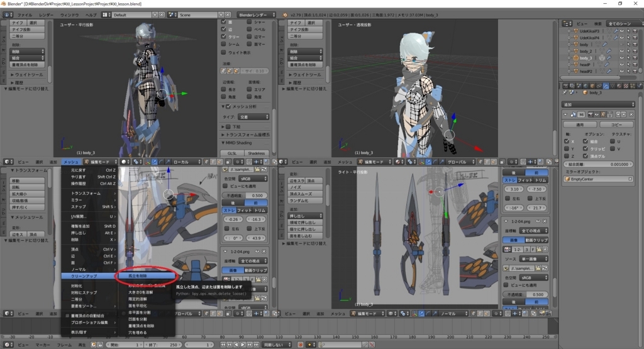Click the remove keying set icon in timeline

373,345
